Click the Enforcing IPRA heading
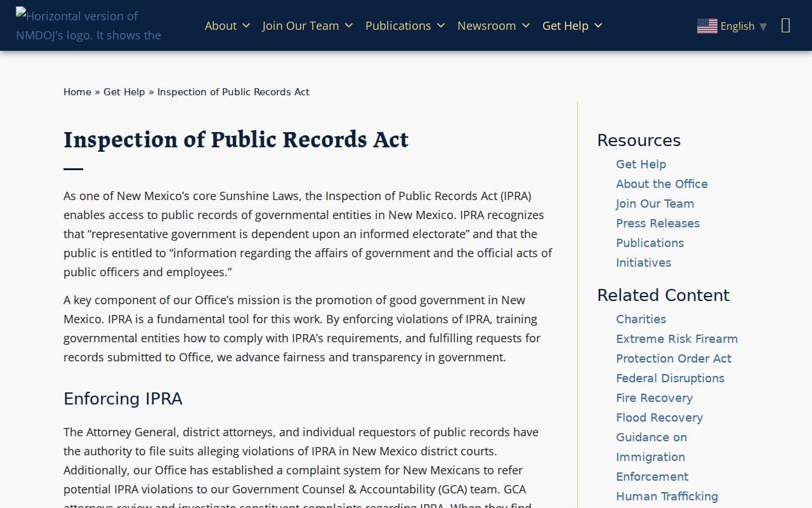 click(x=123, y=399)
